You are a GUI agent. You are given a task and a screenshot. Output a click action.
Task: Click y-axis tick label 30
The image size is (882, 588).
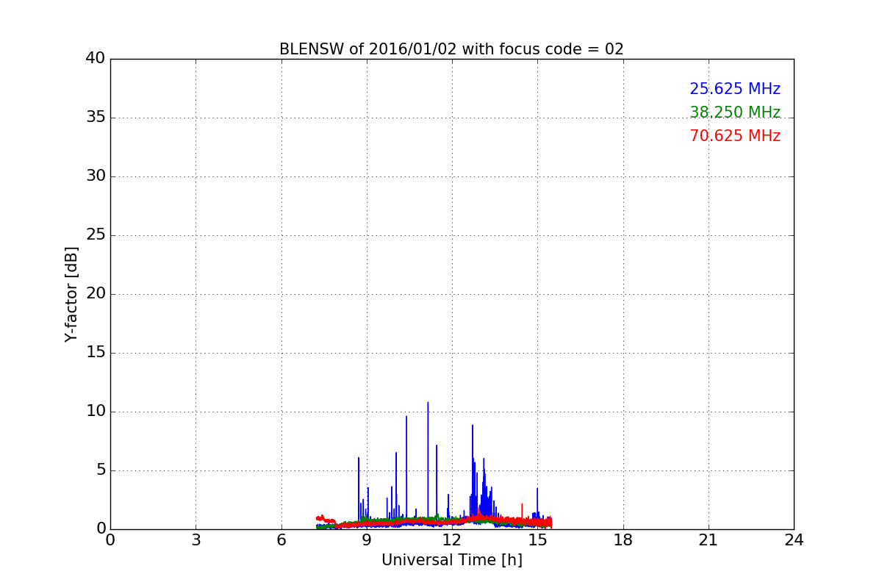point(96,176)
